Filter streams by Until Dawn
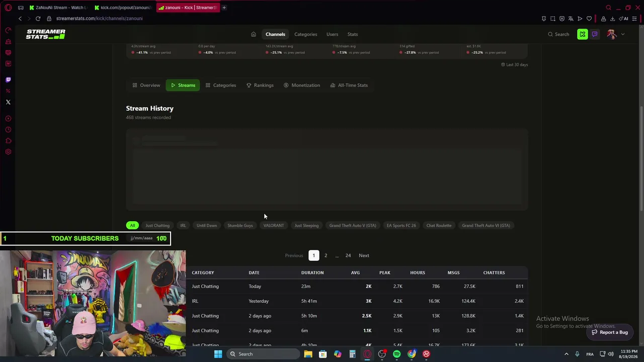This screenshot has width=644, height=362. tap(207, 226)
